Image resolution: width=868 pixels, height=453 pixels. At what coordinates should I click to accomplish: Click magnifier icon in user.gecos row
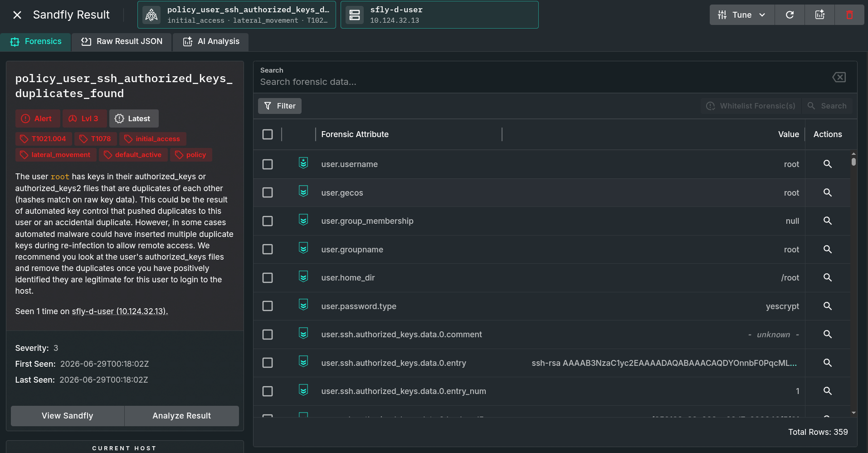pyautogui.click(x=828, y=193)
